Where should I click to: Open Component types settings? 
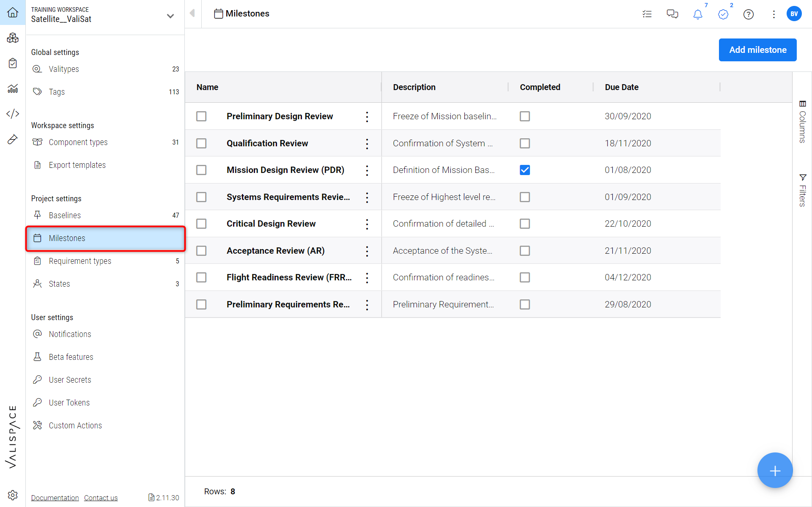click(x=105, y=142)
